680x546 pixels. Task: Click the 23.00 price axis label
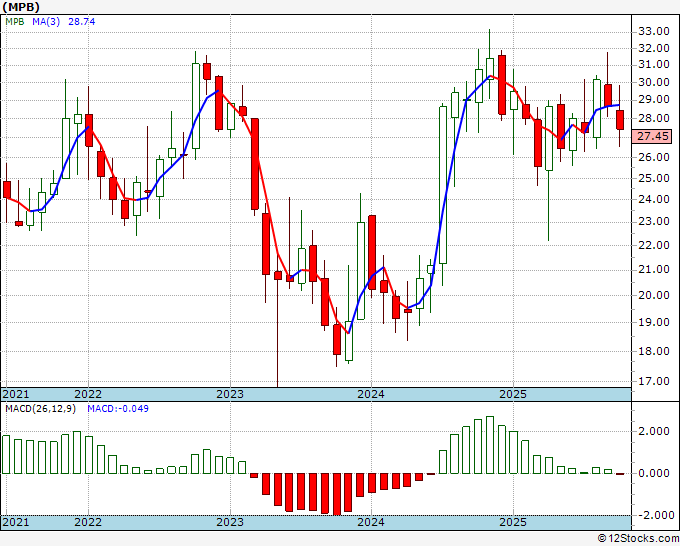pyautogui.click(x=654, y=222)
